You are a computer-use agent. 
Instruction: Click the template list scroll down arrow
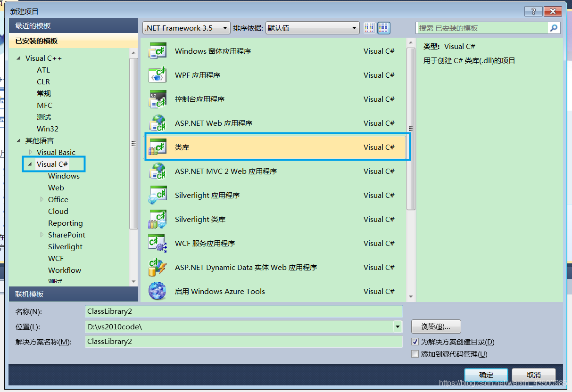(411, 296)
